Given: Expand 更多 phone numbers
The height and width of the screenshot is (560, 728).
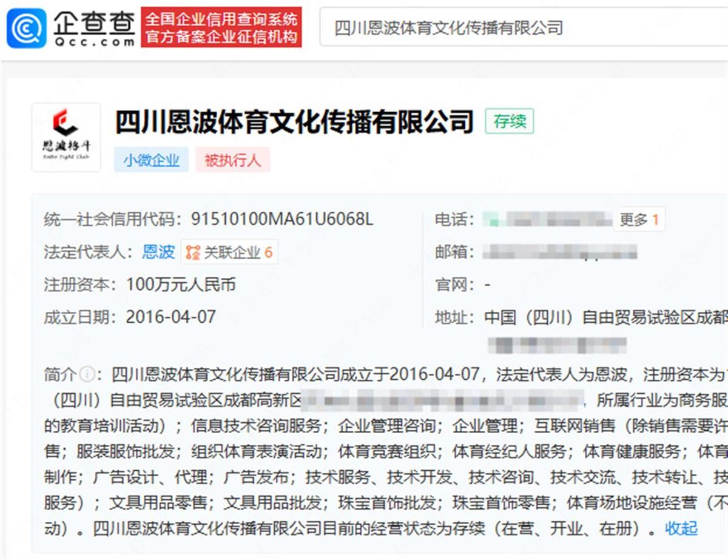Looking at the screenshot, I should [639, 220].
